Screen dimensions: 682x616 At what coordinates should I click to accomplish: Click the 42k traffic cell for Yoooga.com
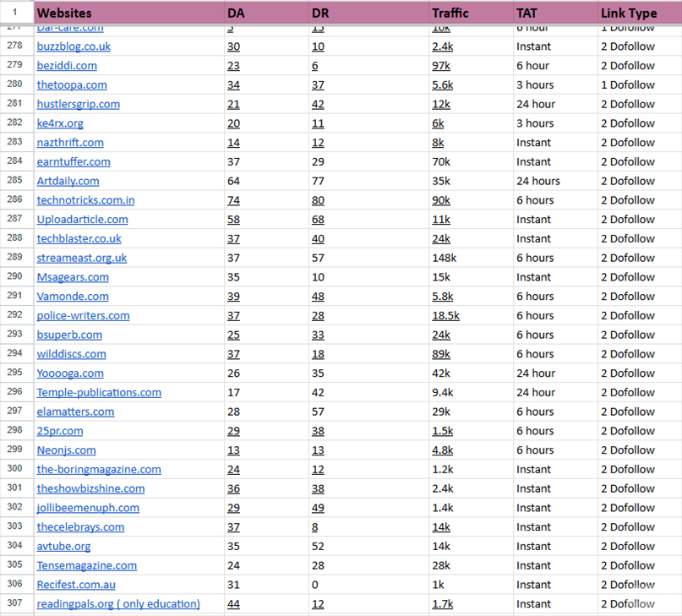471,373
